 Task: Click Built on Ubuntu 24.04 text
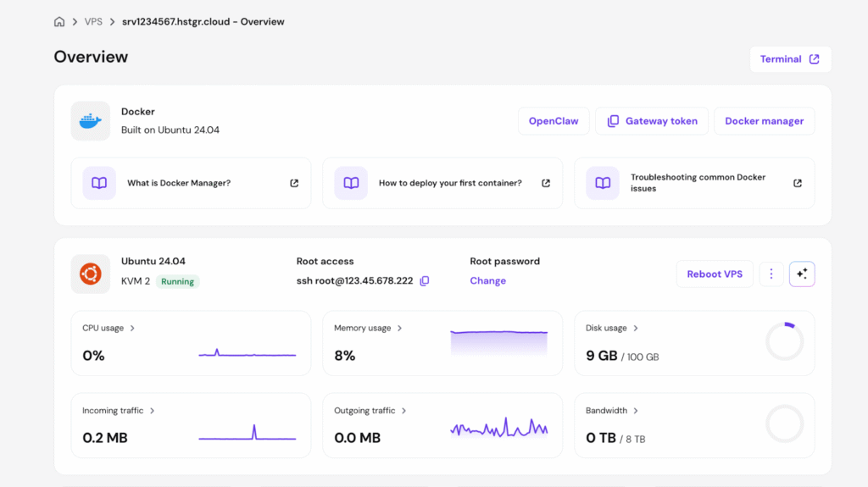point(170,130)
